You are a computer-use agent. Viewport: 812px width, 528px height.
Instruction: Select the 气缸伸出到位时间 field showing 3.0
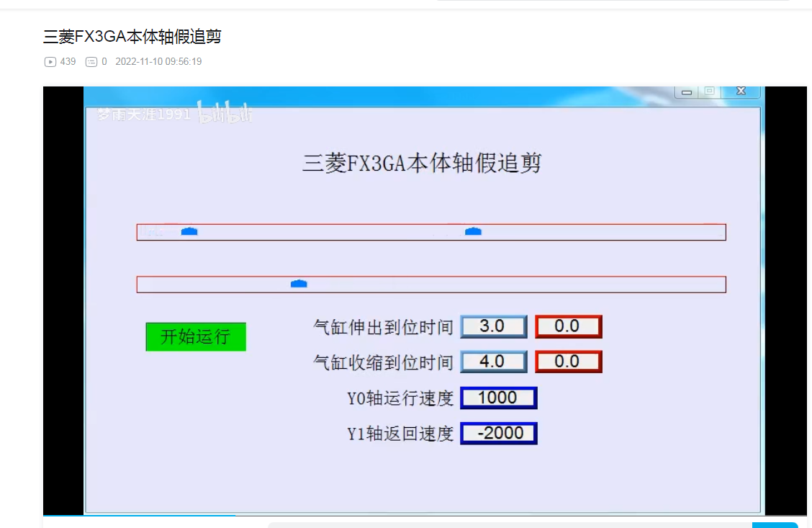pos(493,326)
